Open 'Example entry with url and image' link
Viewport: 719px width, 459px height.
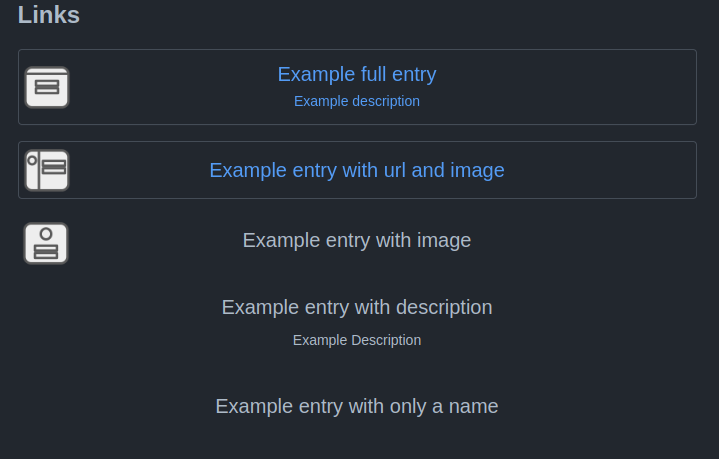(x=356, y=170)
